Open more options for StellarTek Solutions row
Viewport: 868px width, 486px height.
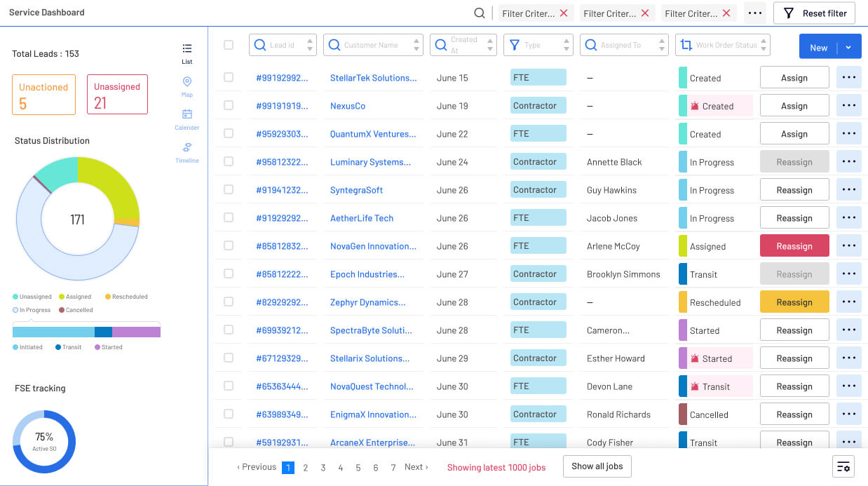(x=848, y=77)
